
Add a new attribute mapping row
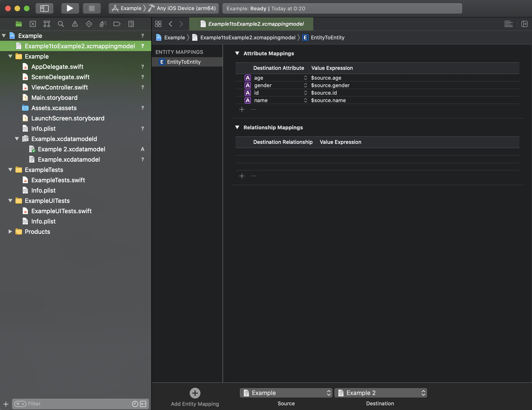242,109
